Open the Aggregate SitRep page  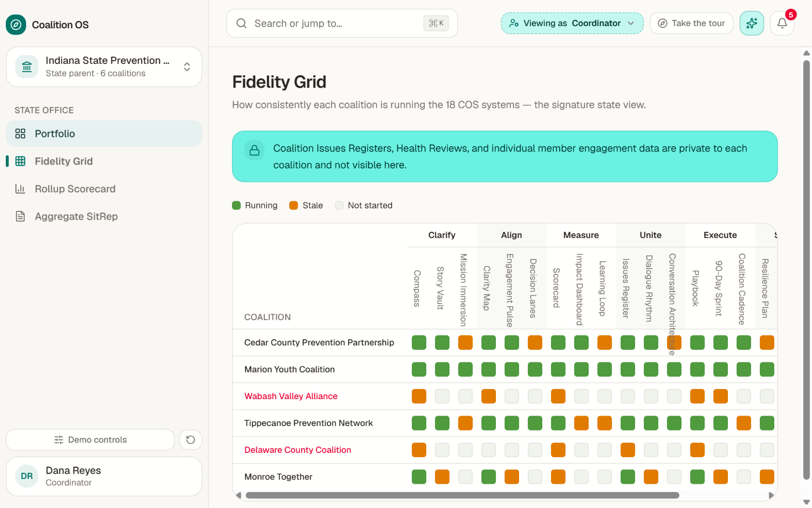click(104, 216)
